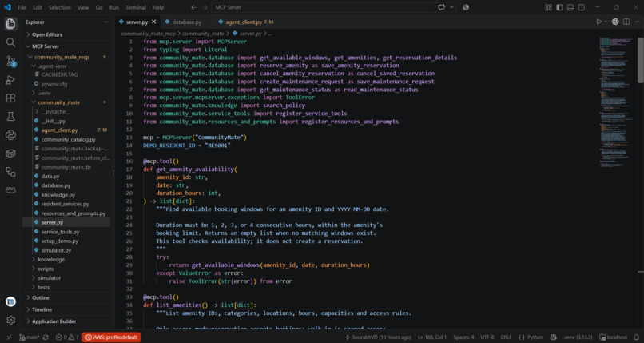Toggle the bottom Panel visibility
This screenshot has height=343, width=644.
coord(570,7)
